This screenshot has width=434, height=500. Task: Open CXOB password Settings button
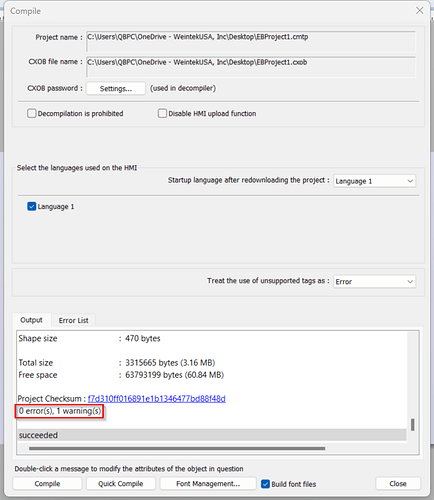pyautogui.click(x=116, y=88)
